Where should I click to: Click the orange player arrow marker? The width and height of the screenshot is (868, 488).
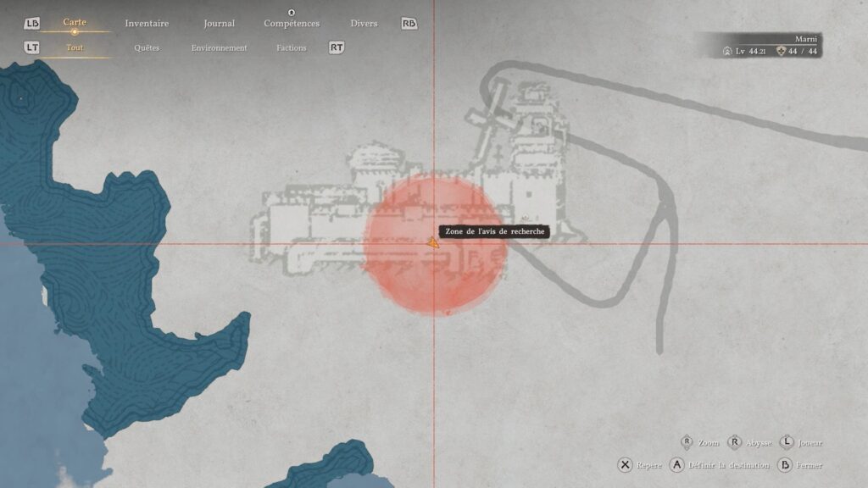(x=432, y=242)
